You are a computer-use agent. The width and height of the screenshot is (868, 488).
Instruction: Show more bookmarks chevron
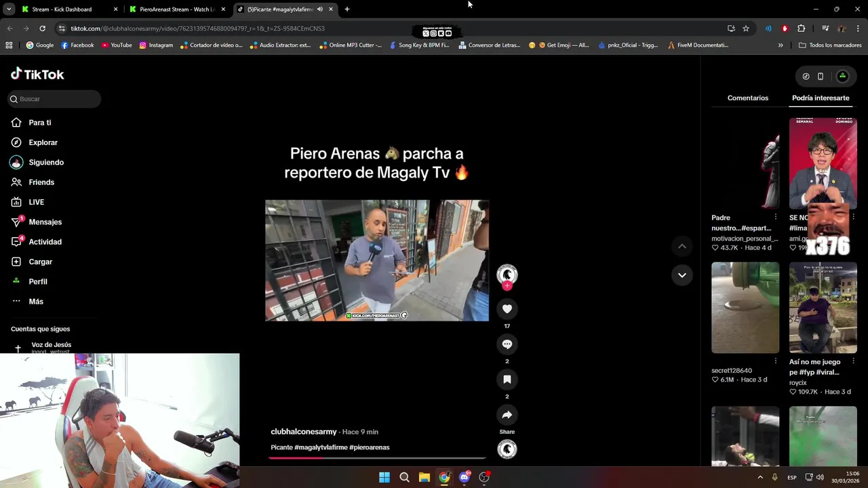coord(781,45)
